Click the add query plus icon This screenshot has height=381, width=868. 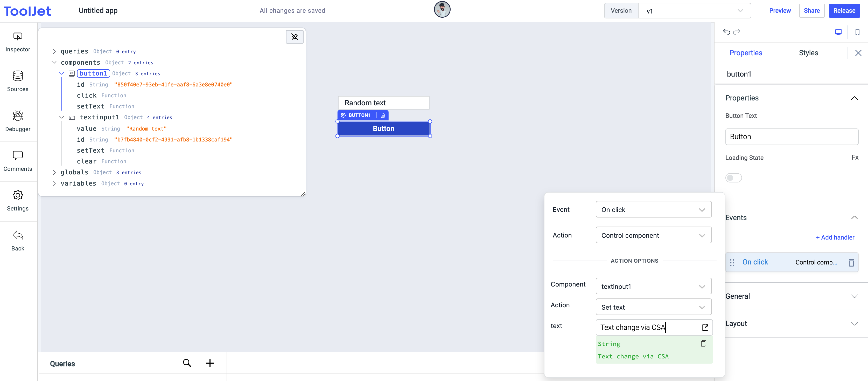209,363
